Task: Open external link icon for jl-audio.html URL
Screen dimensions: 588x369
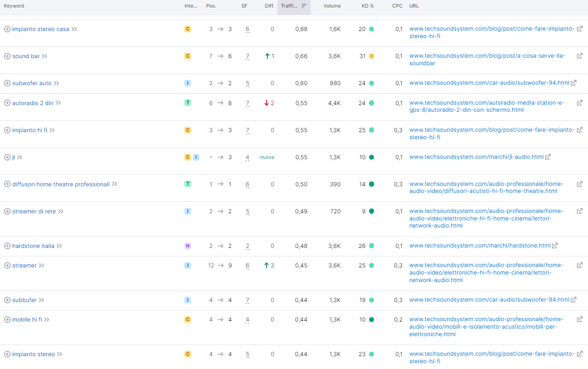Action: point(548,157)
